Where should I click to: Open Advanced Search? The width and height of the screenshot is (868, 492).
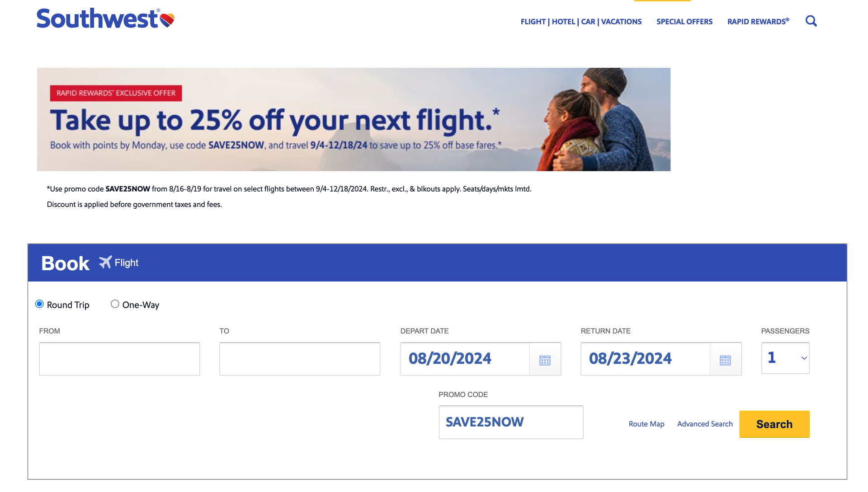point(704,424)
